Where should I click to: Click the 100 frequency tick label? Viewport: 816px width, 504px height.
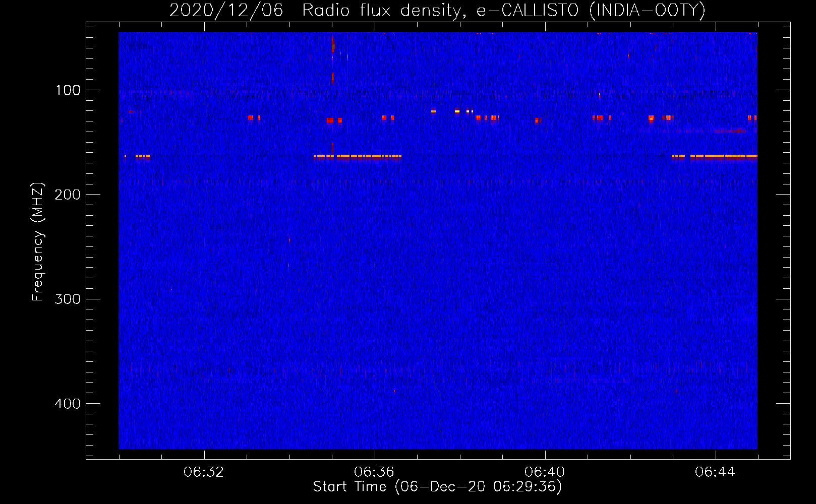point(68,90)
